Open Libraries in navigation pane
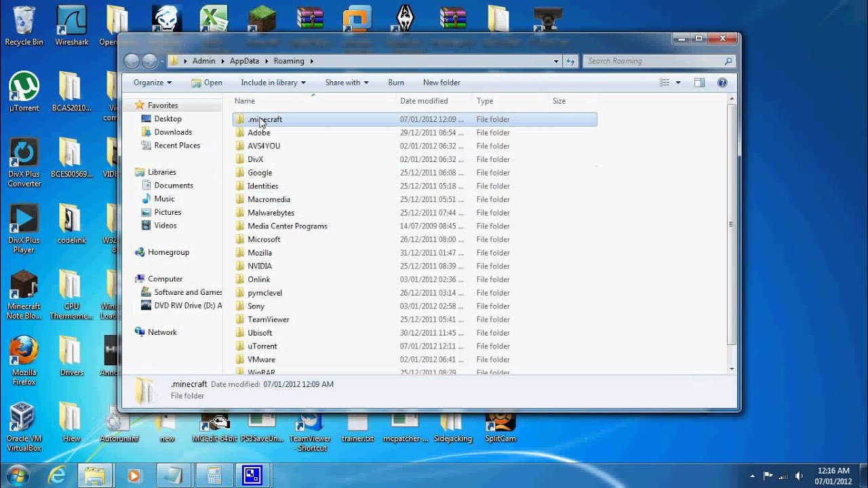 161,172
